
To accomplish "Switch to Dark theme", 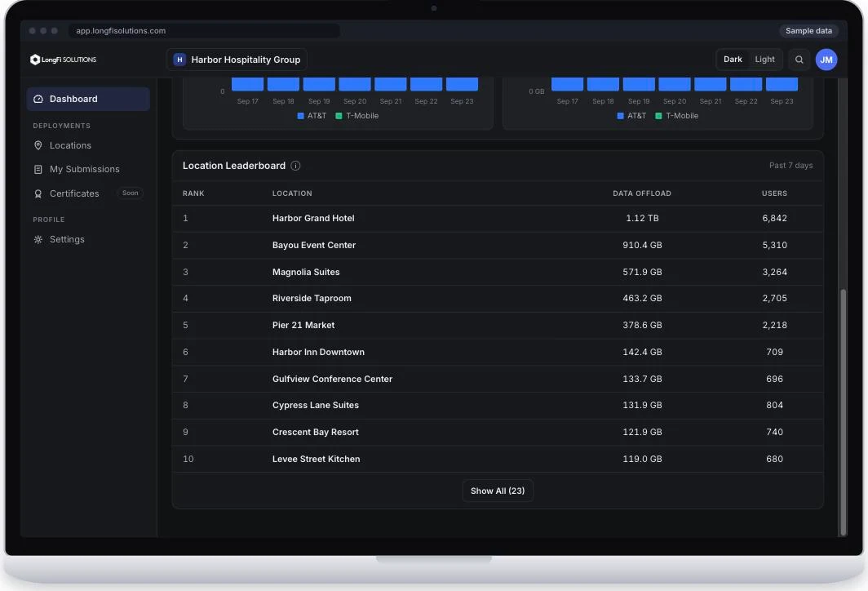I will (x=733, y=60).
